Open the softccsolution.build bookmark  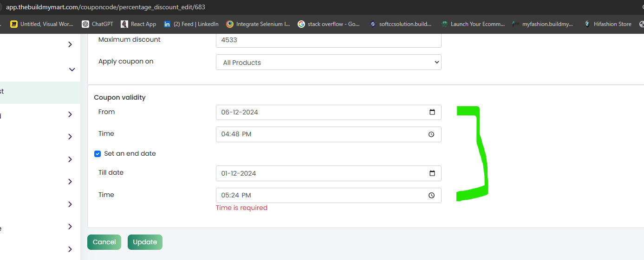click(400, 24)
